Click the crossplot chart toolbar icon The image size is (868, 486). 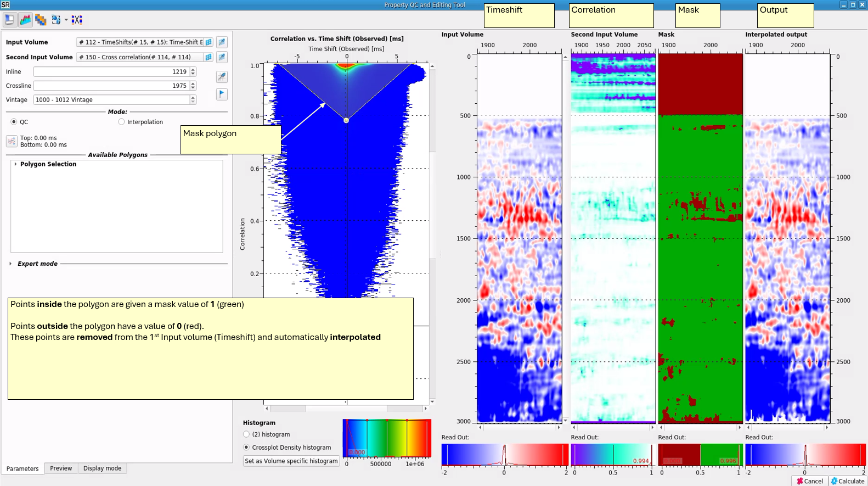tap(25, 20)
